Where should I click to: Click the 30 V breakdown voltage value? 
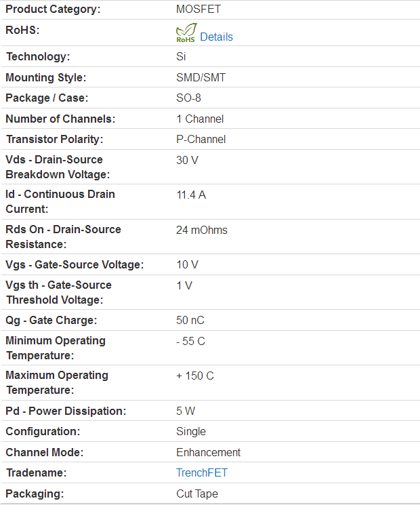188,160
